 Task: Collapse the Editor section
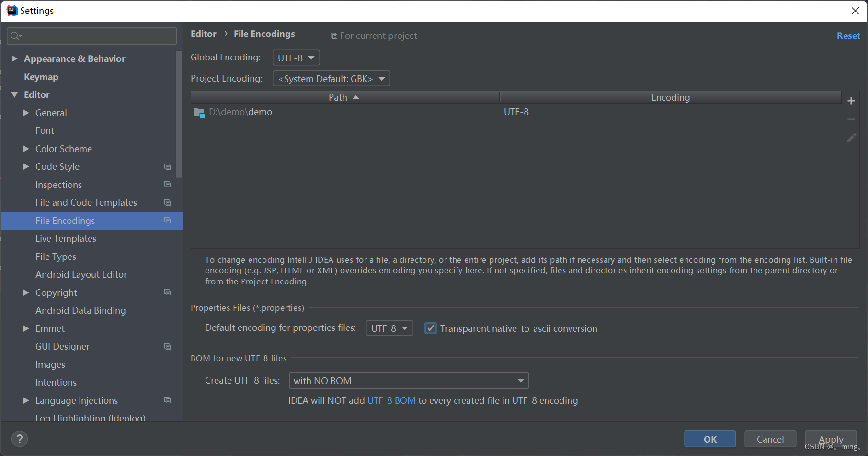(14, 95)
